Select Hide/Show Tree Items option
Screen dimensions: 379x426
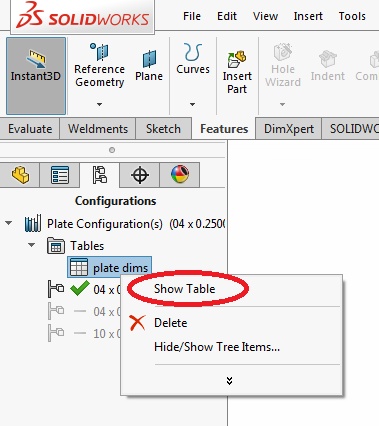(x=217, y=347)
